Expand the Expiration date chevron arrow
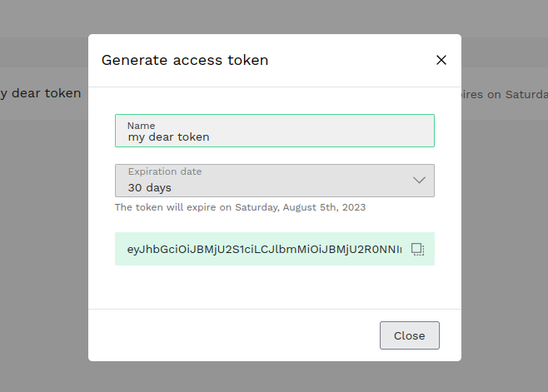The image size is (548, 392). coord(419,180)
